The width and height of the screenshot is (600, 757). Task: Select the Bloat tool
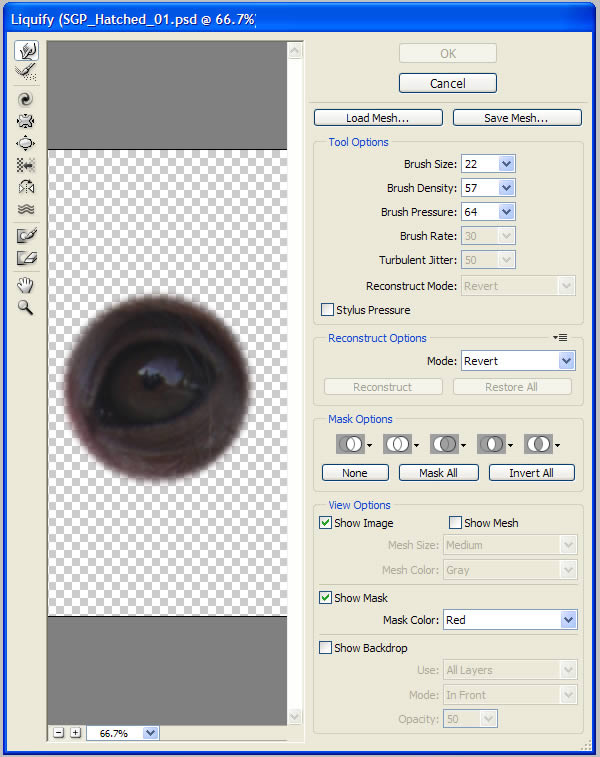click(26, 143)
